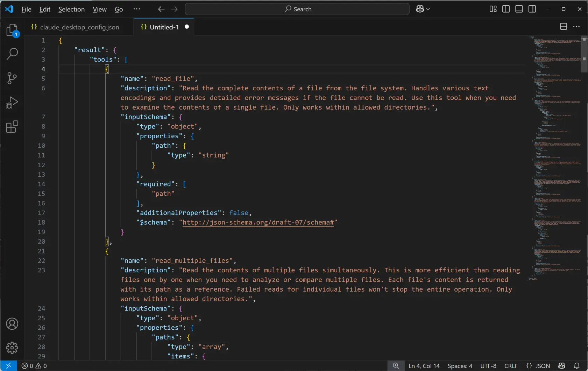Toggle the Secondary Side Bar layout button
588x371 pixels.
(532, 9)
